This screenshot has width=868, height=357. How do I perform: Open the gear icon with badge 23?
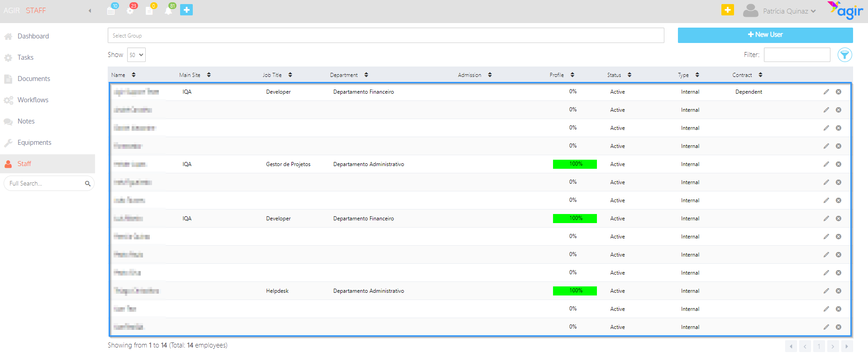[131, 10]
